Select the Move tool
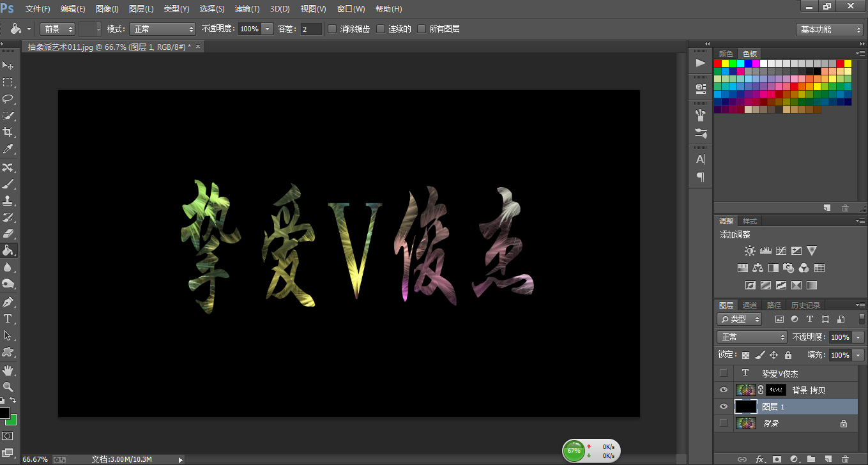 (8, 65)
